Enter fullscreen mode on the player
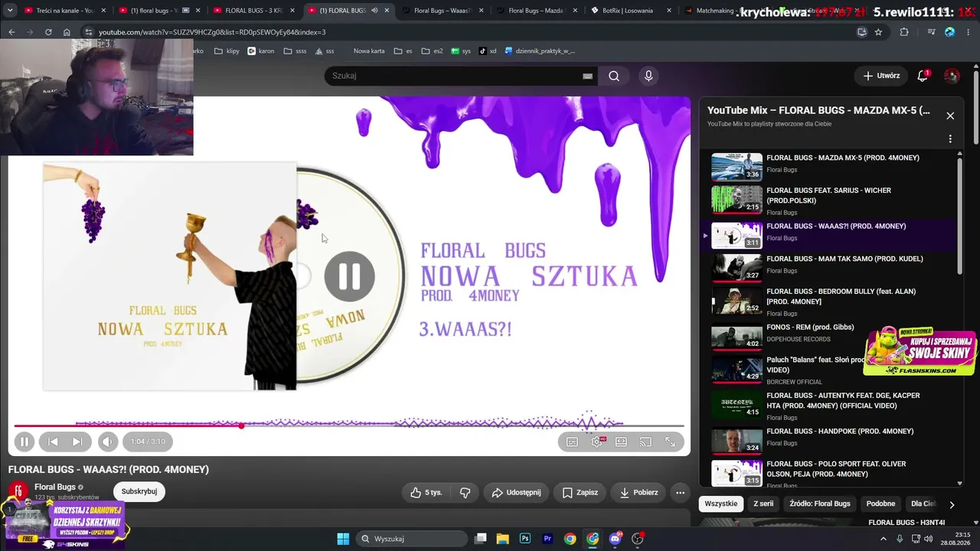This screenshot has width=980, height=551. [670, 442]
